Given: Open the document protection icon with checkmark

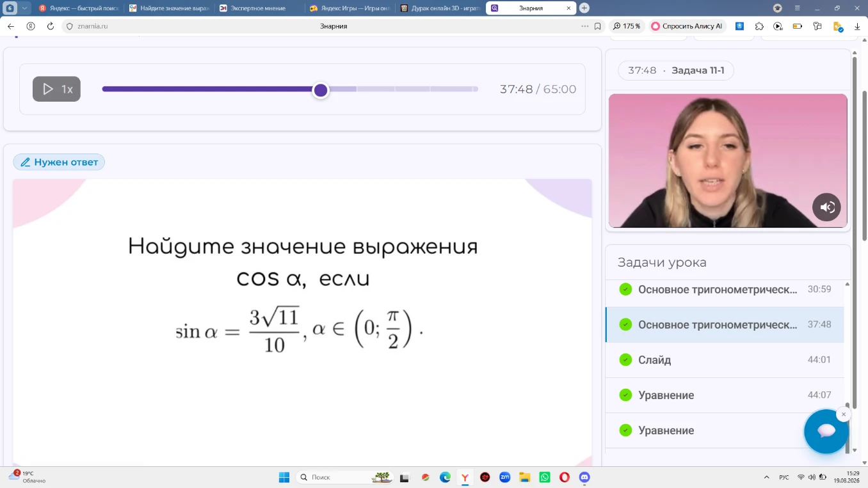Looking at the screenshot, I should pos(837,26).
